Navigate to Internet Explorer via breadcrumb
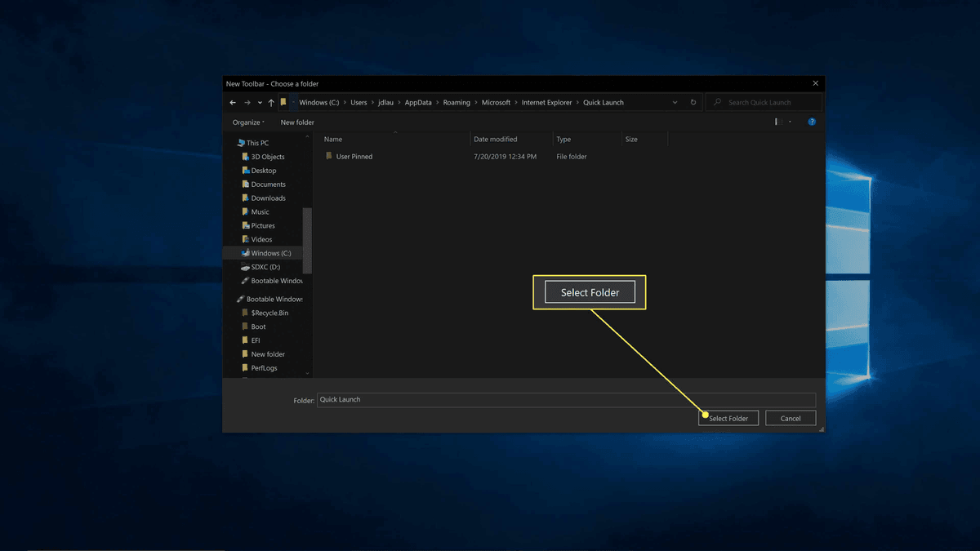Image resolution: width=980 pixels, height=551 pixels. 546,102
